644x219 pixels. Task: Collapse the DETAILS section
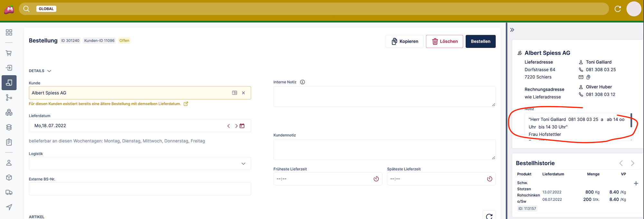pos(49,71)
